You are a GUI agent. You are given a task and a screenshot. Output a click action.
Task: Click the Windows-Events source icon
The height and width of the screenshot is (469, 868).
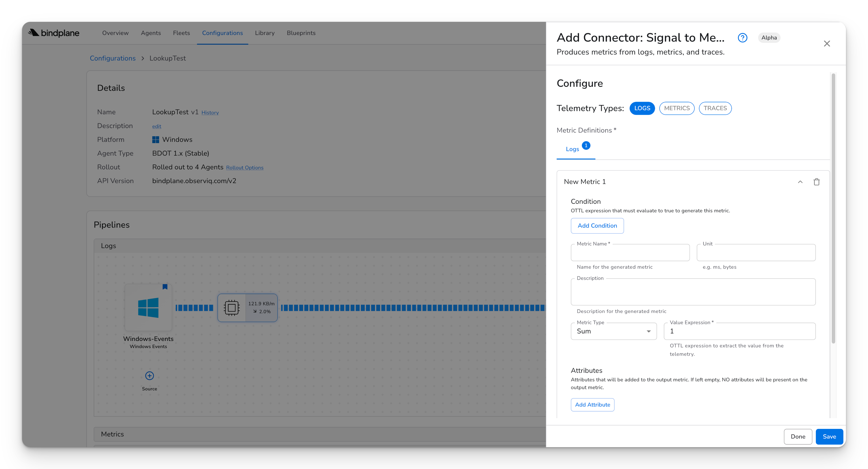coord(148,307)
